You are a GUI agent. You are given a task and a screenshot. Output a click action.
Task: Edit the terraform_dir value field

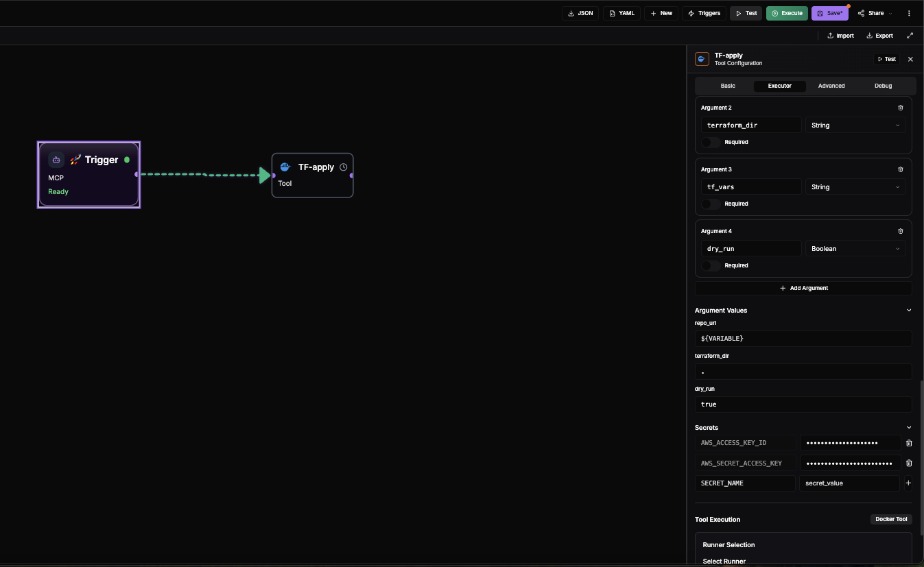pos(803,372)
